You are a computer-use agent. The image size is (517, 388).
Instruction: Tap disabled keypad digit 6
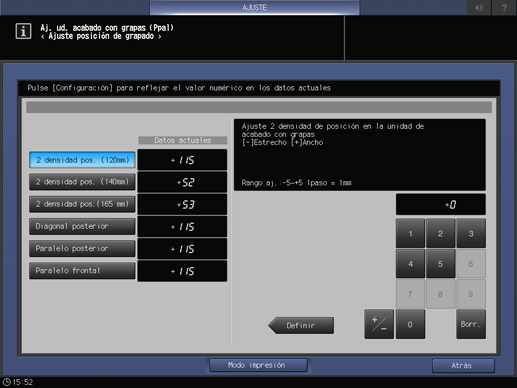point(471,264)
